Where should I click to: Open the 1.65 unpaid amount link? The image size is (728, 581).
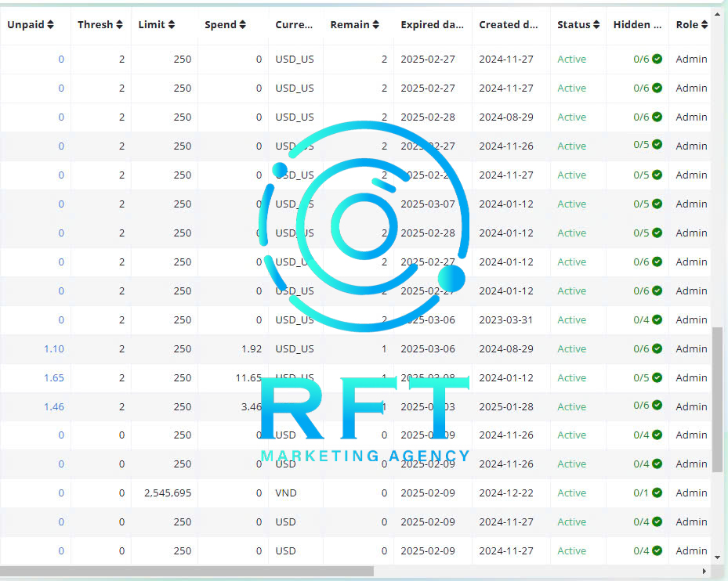(x=54, y=377)
